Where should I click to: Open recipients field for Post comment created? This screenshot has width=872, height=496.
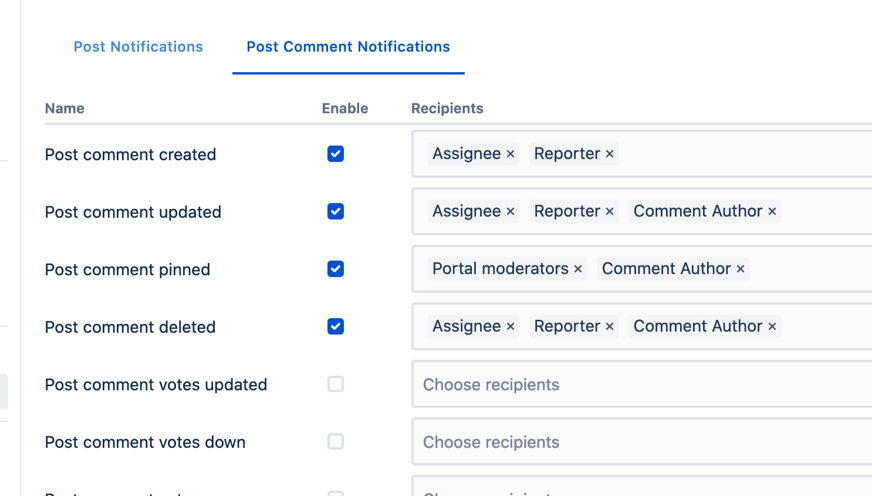tap(740, 154)
